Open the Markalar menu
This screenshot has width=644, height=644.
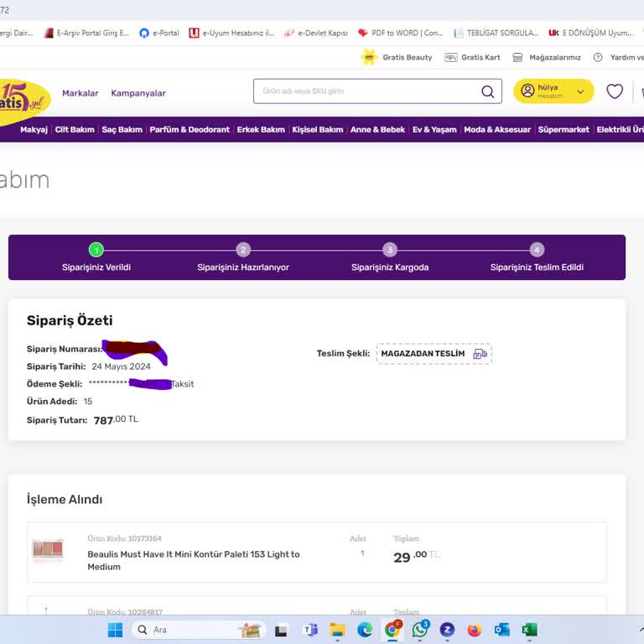coord(80,93)
